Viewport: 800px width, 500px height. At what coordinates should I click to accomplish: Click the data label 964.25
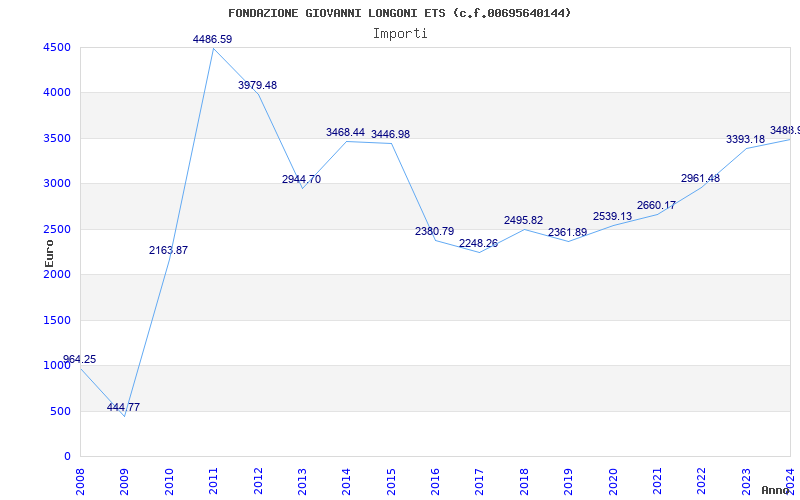(x=80, y=359)
